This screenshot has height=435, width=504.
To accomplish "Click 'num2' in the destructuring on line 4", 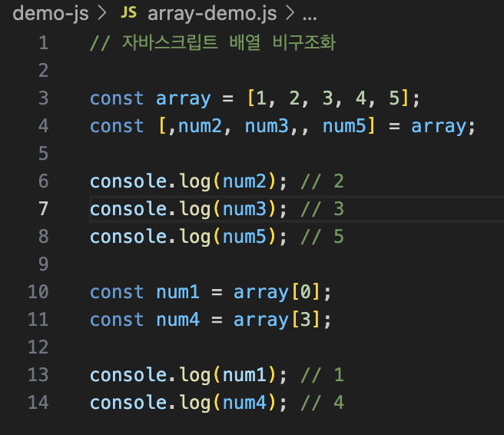I will click(200, 126).
